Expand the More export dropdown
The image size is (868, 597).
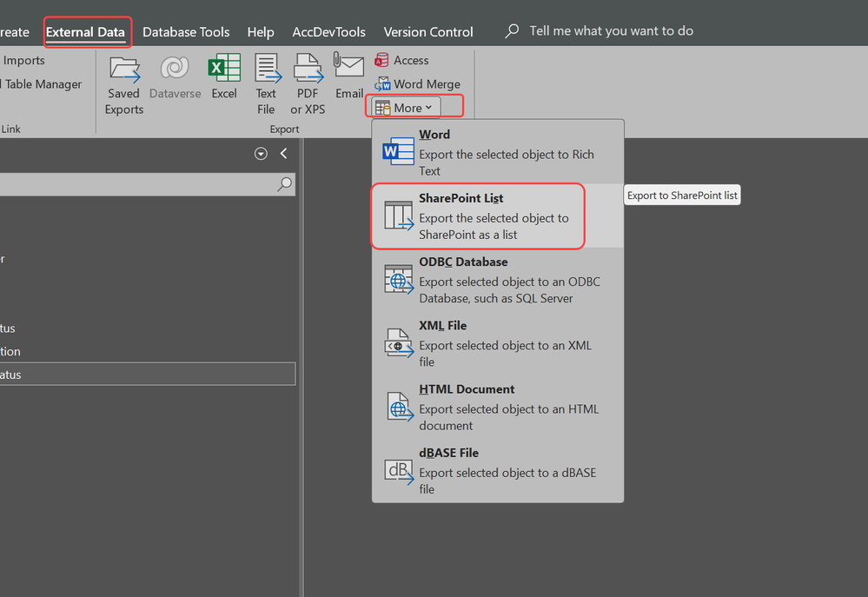click(407, 108)
